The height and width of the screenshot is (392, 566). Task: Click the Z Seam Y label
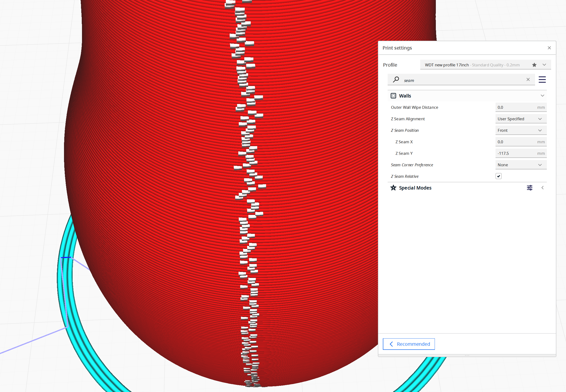pyautogui.click(x=404, y=154)
